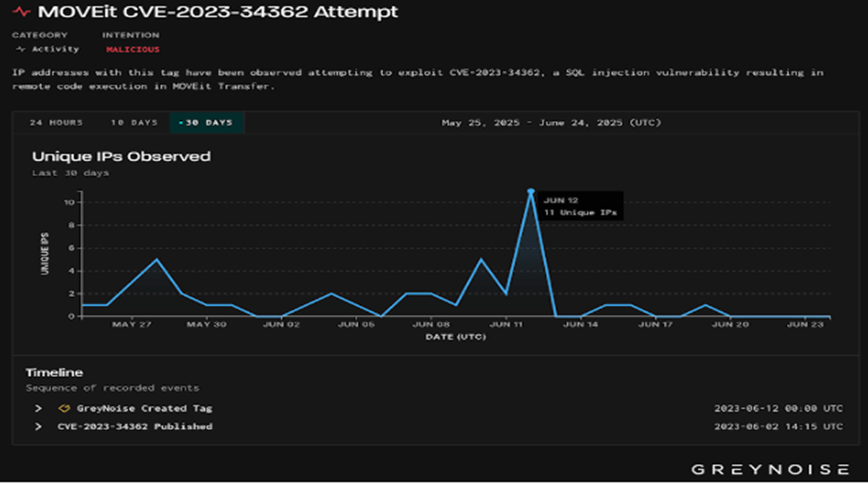
Task: Click the MALICIOUS intention label
Action: point(133,50)
